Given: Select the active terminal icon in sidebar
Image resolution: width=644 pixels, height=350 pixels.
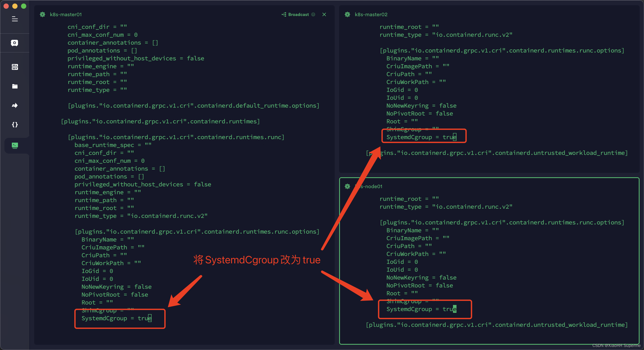Looking at the screenshot, I should click(x=15, y=145).
